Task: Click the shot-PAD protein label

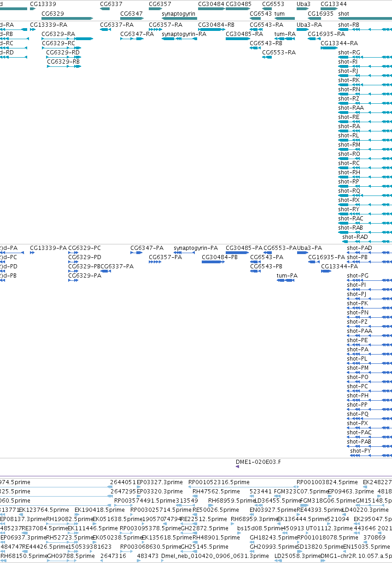Action: click(x=359, y=248)
